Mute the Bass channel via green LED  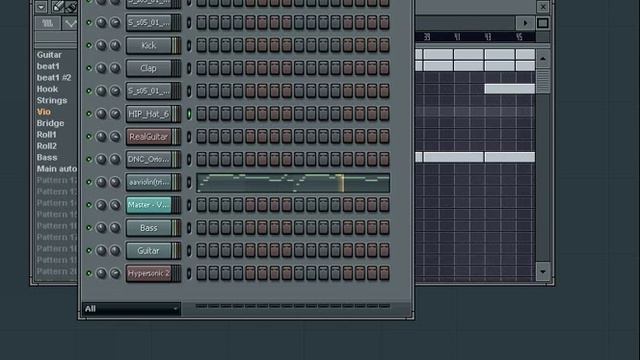pos(89,228)
